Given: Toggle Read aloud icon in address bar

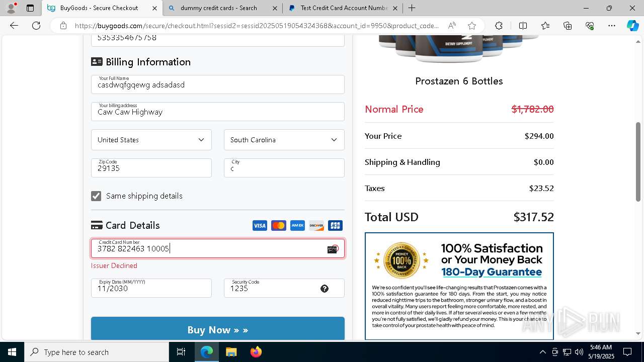Looking at the screenshot, I should (452, 26).
